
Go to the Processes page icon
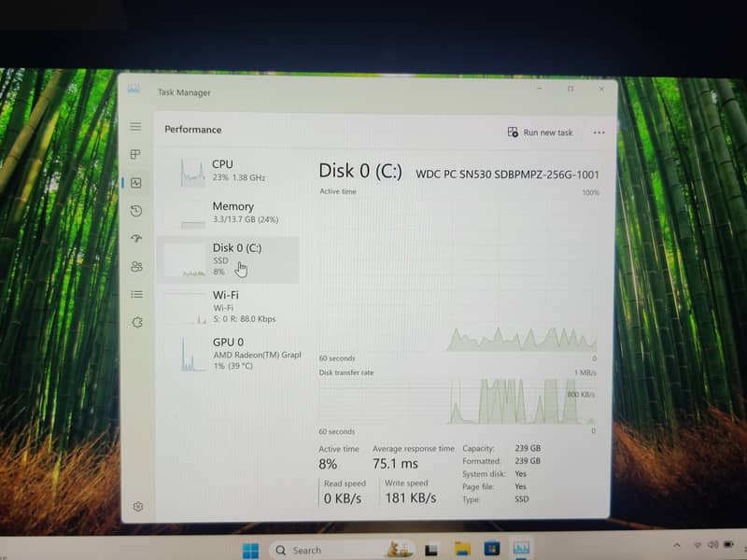point(135,154)
